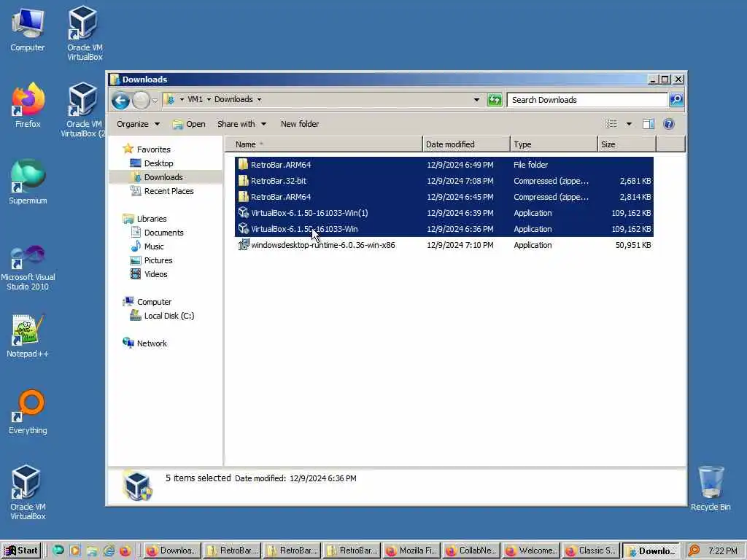The image size is (747, 560).
Task: Open the Recycle Bin
Action: tap(711, 489)
